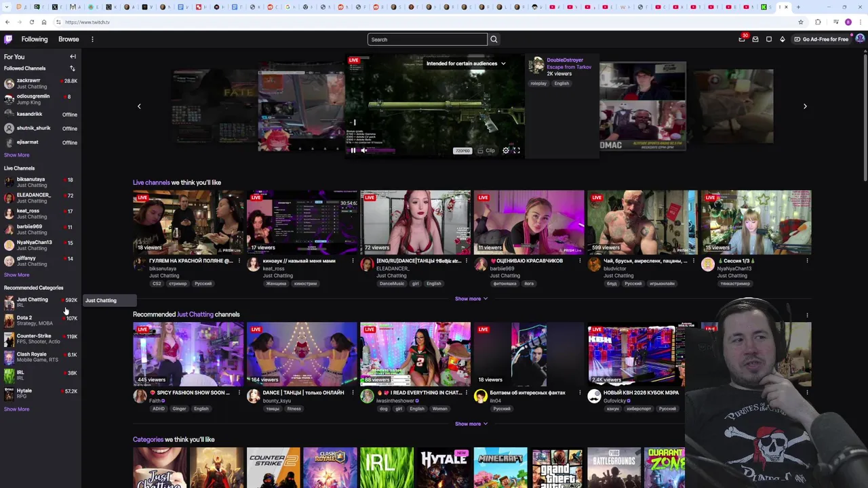Open the three-dot More menu beside Browse
The width and height of the screenshot is (868, 488).
tap(92, 39)
